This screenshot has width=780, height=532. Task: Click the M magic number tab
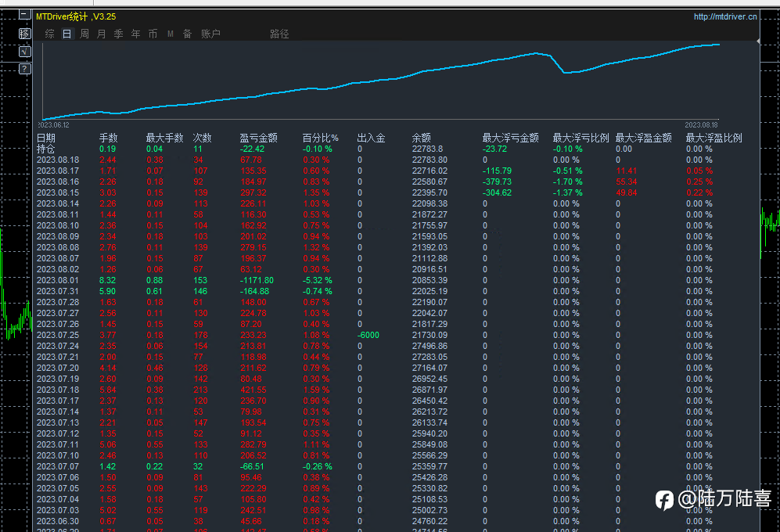tap(170, 34)
